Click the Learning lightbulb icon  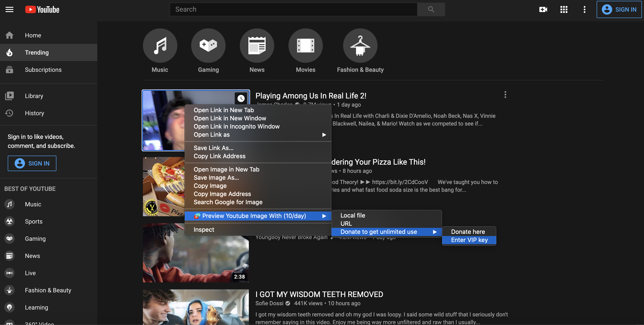(9, 307)
